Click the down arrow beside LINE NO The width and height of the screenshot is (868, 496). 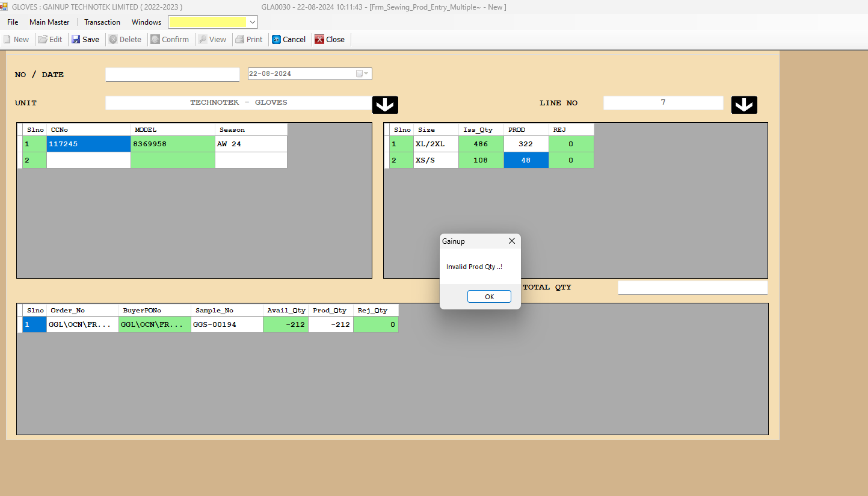coord(744,105)
